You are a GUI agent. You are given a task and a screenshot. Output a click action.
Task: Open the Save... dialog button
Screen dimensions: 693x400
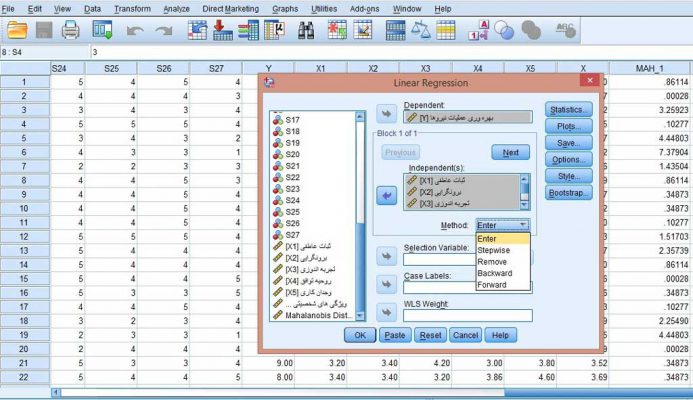tap(569, 143)
